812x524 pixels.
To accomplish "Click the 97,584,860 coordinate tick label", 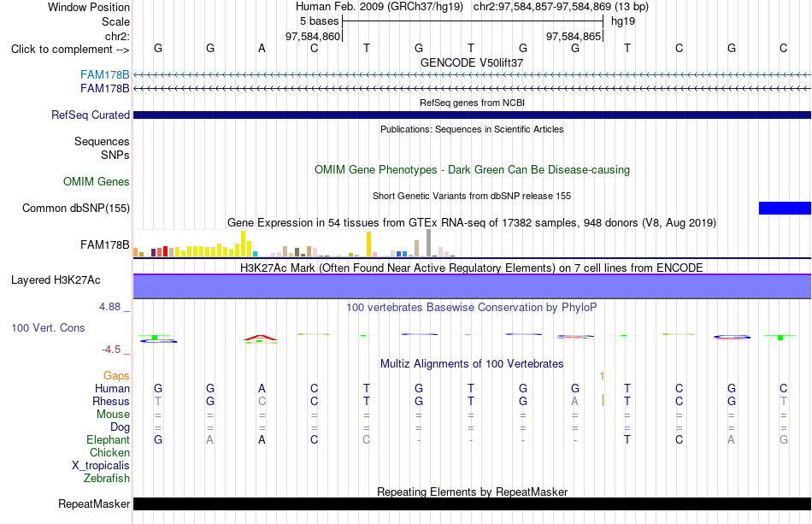I will [313, 37].
